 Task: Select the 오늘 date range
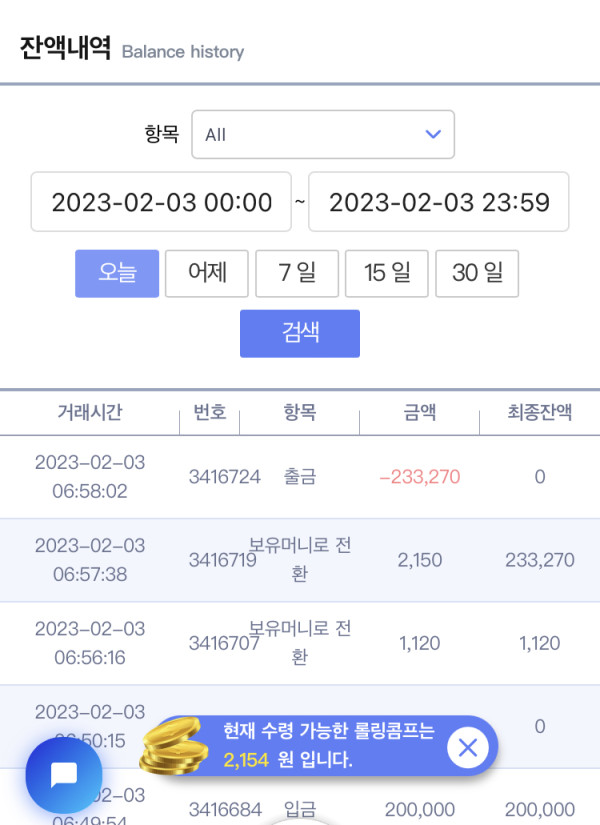click(x=117, y=273)
